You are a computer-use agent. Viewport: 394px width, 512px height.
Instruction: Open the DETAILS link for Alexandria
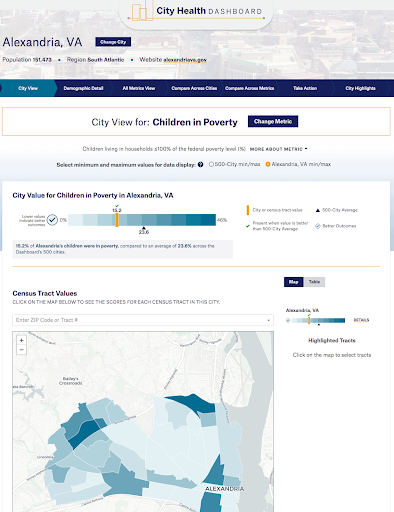(361, 320)
